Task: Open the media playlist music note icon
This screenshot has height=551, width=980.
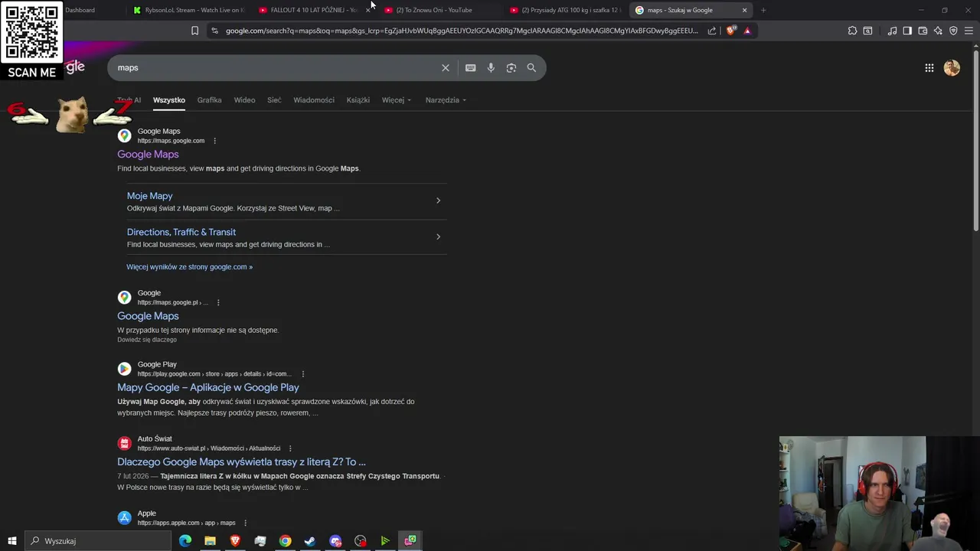Action: pos(892,31)
